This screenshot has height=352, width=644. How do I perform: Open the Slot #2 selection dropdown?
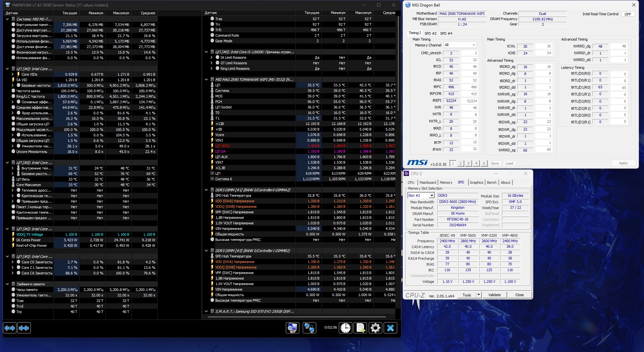click(x=431, y=195)
